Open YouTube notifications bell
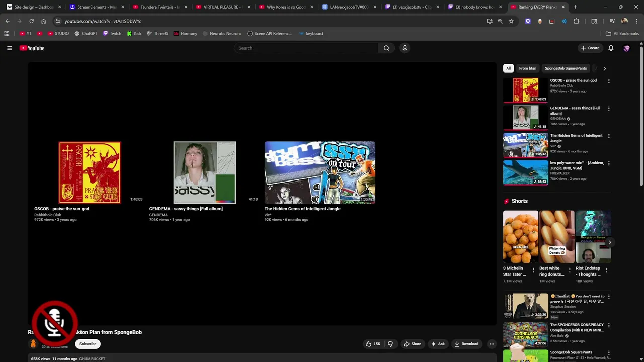 pyautogui.click(x=611, y=48)
